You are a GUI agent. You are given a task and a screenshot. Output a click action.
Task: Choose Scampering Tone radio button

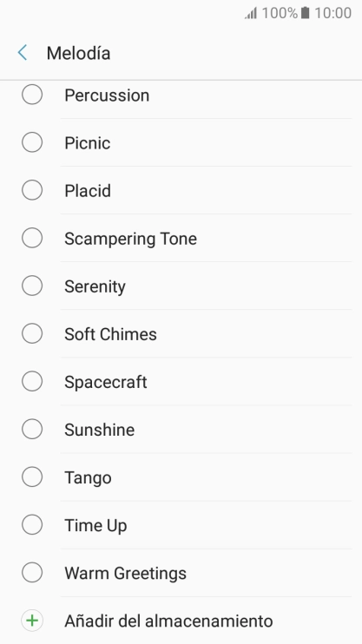[32, 238]
